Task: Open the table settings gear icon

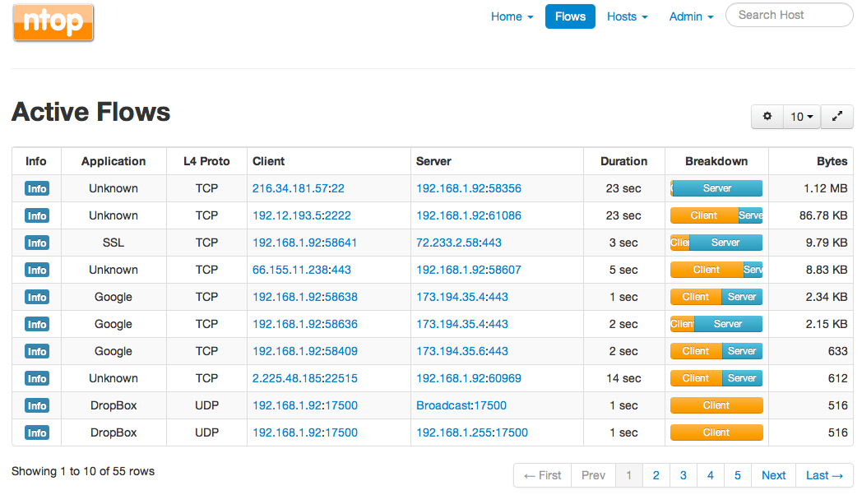Action: coord(767,116)
